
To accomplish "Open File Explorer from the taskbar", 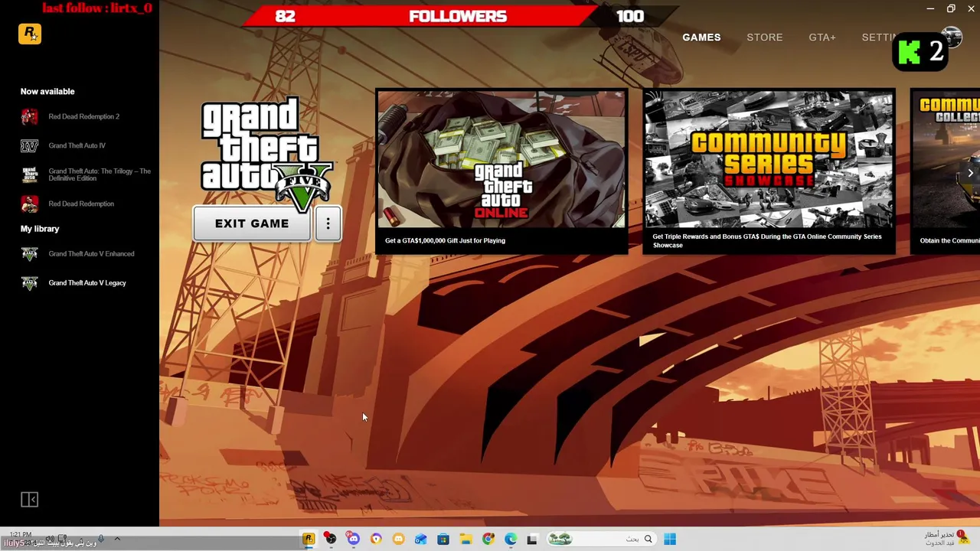I will pyautogui.click(x=465, y=540).
